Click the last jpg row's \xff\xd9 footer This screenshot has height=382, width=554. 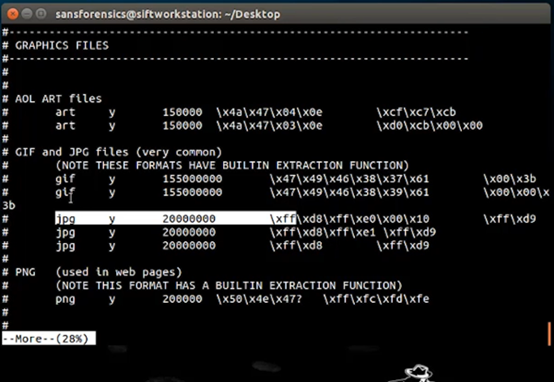(x=403, y=246)
